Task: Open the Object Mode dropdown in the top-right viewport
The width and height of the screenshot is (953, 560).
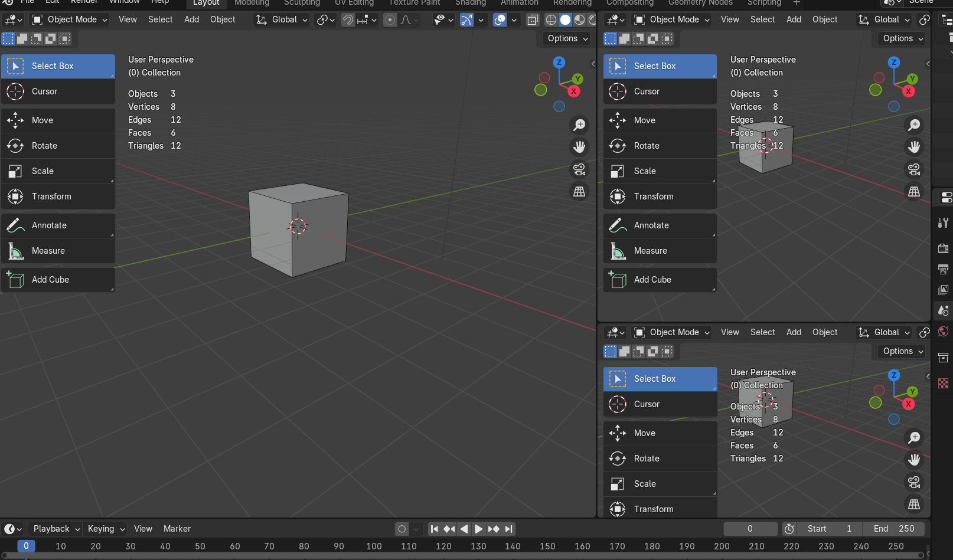Action: (672, 19)
